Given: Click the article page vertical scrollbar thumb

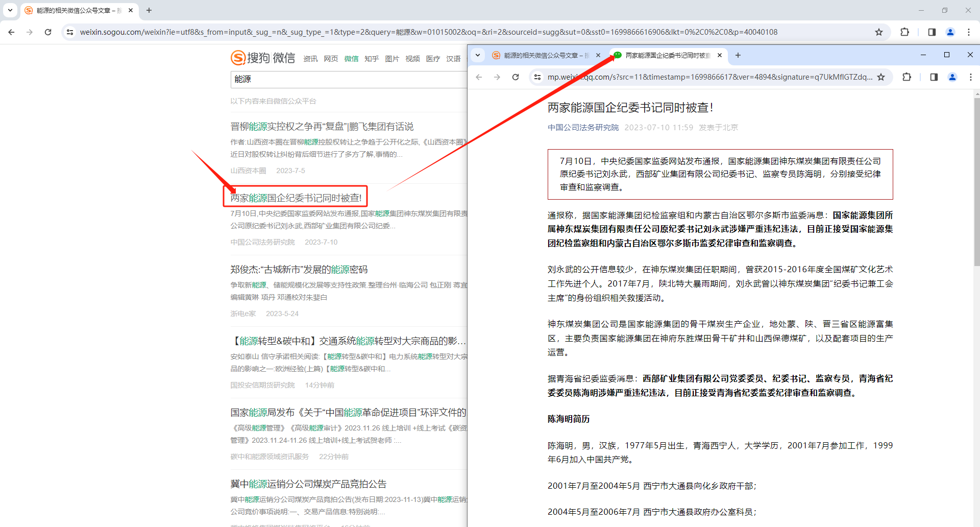Looking at the screenshot, I should [x=977, y=181].
